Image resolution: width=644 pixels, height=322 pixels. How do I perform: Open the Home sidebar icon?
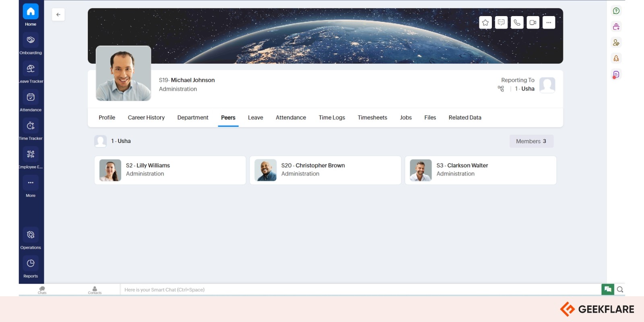click(31, 11)
